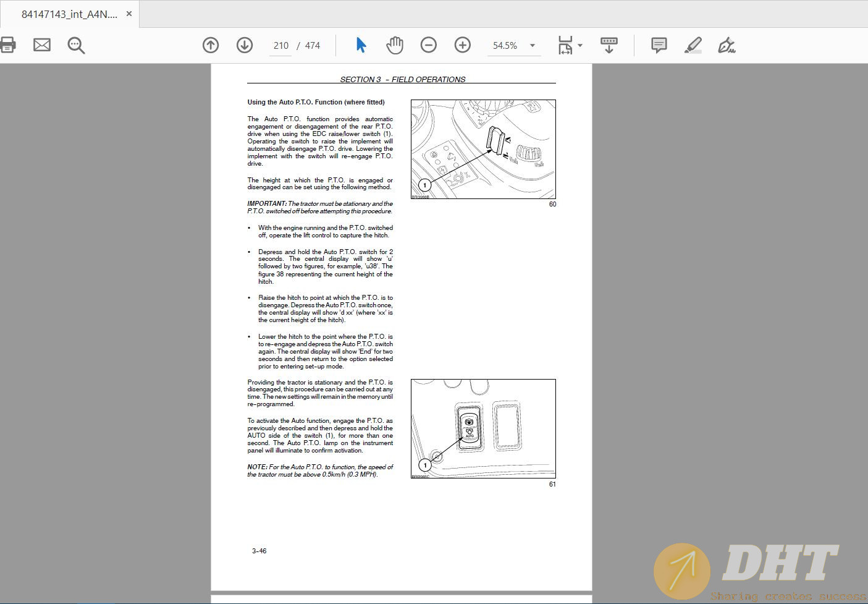Click the print icon
The height and width of the screenshot is (604, 868).
[x=7, y=45]
